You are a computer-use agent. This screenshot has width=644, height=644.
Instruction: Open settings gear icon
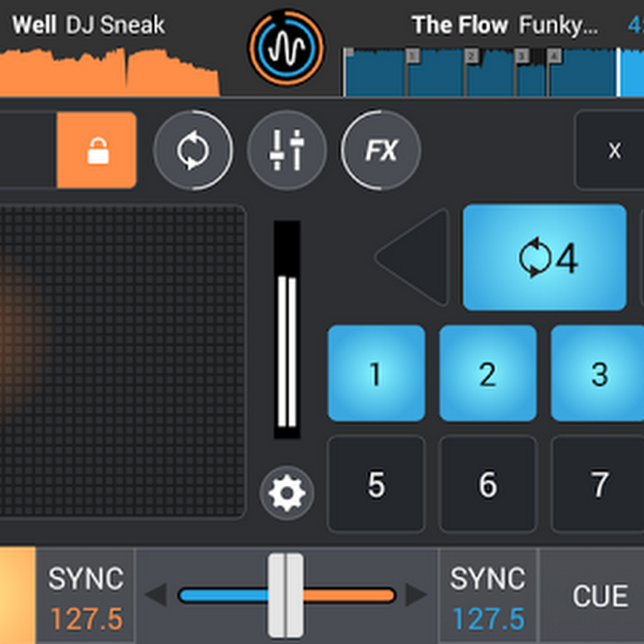point(287,492)
